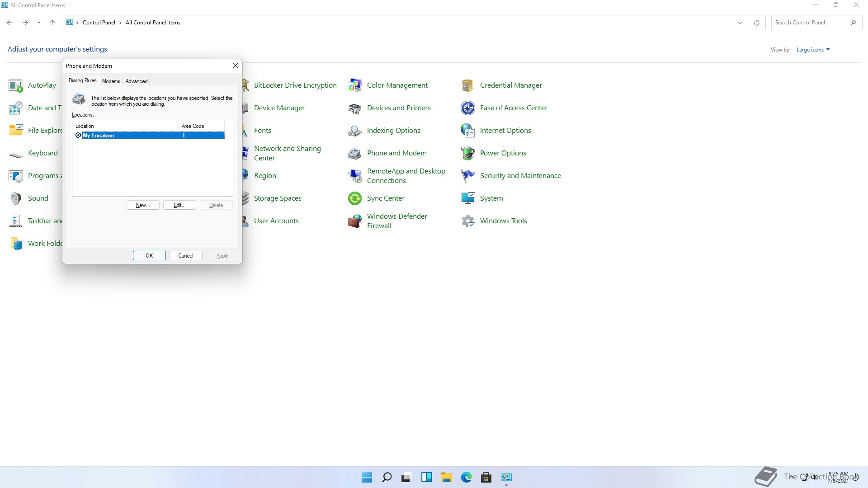This screenshot has height=488, width=868.
Task: Open the Windows Start button
Action: pos(367,477)
